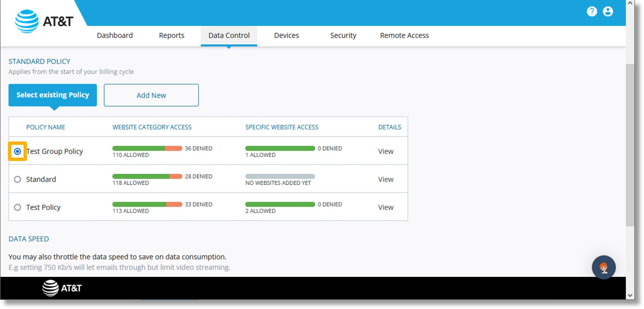Click the '110 ALLOWED' label
The height and width of the screenshot is (309, 644).
(x=131, y=155)
